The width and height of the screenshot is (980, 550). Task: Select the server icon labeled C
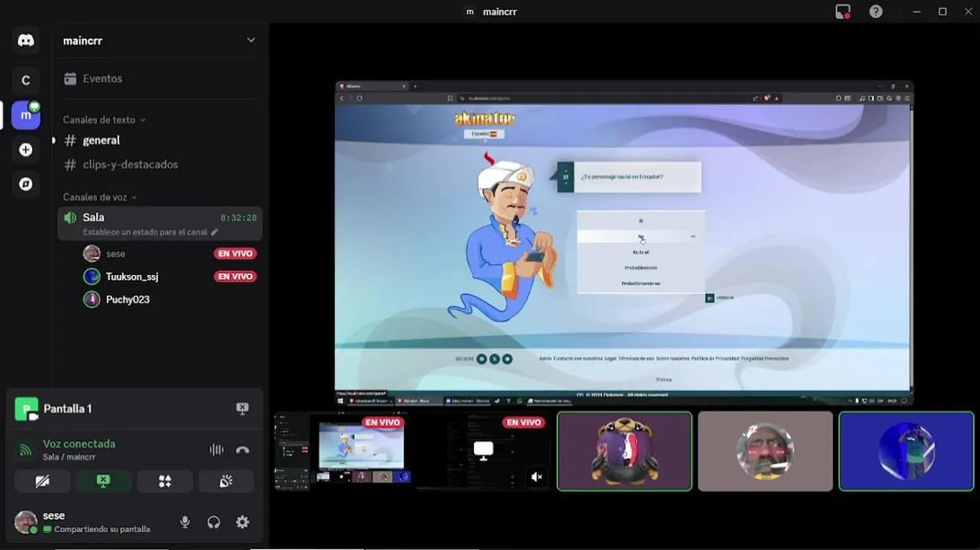pyautogui.click(x=26, y=80)
